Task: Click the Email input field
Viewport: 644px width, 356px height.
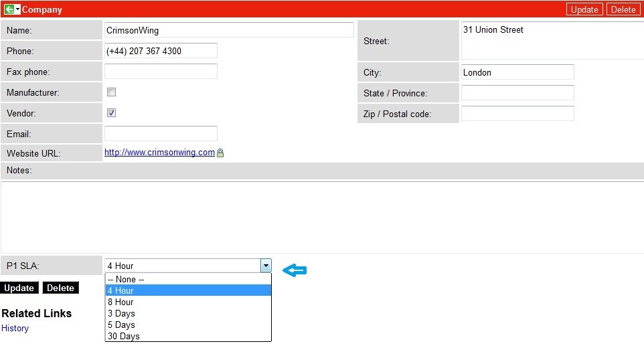Action: 161,133
